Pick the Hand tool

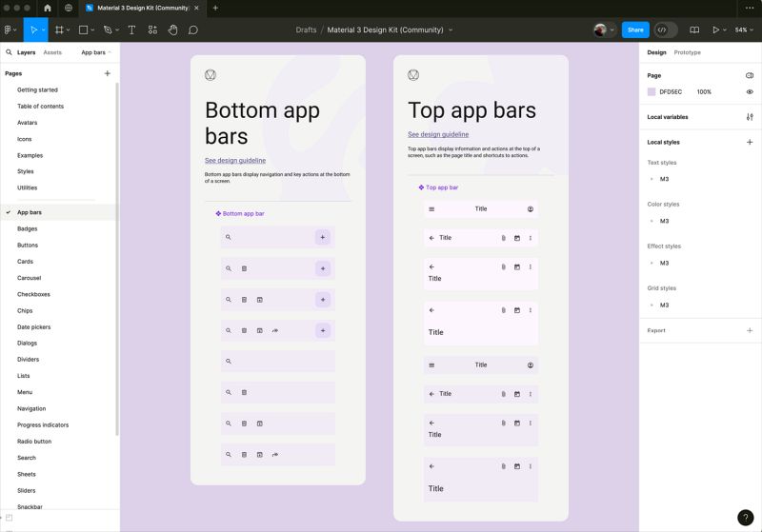point(172,30)
